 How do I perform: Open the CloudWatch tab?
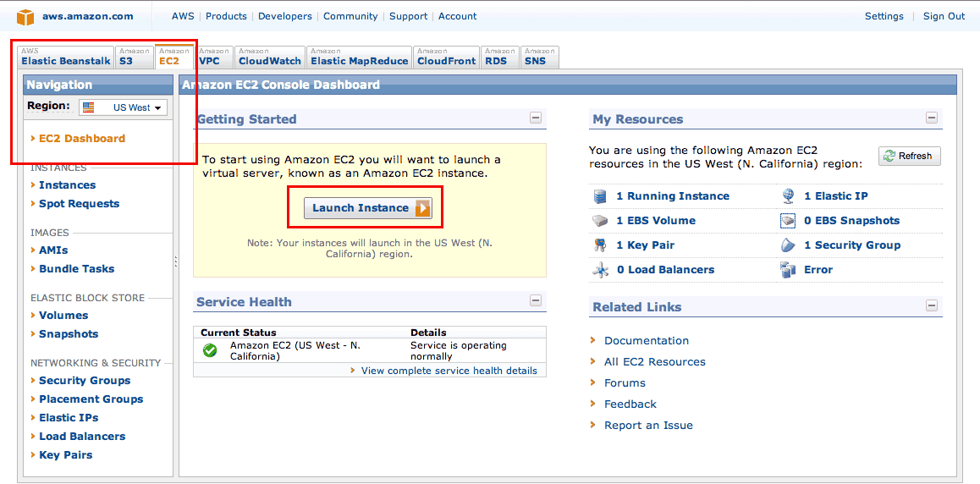click(x=270, y=57)
